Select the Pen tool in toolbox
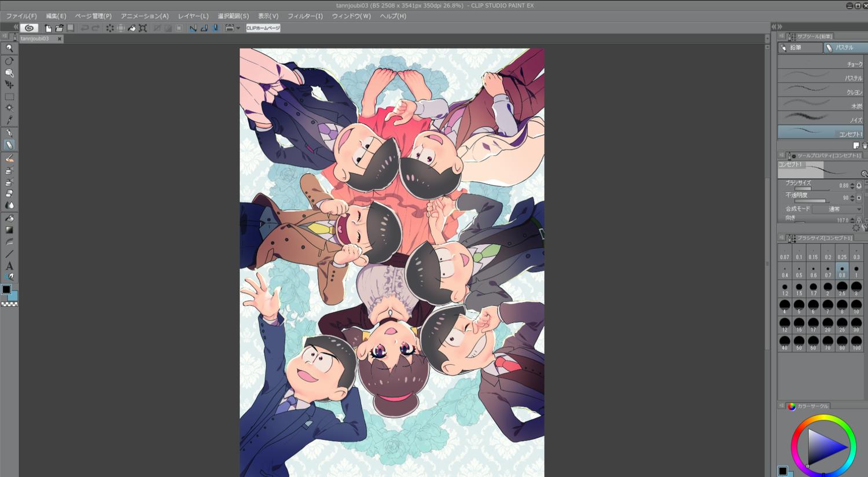This screenshot has height=477, width=868. (9, 133)
